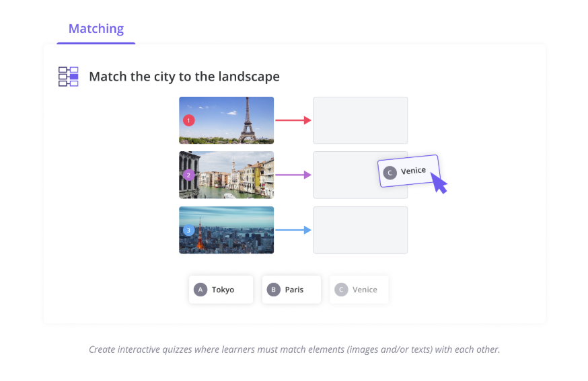Click the letter B circle on Paris
This screenshot has width=588, height=381.
click(273, 290)
